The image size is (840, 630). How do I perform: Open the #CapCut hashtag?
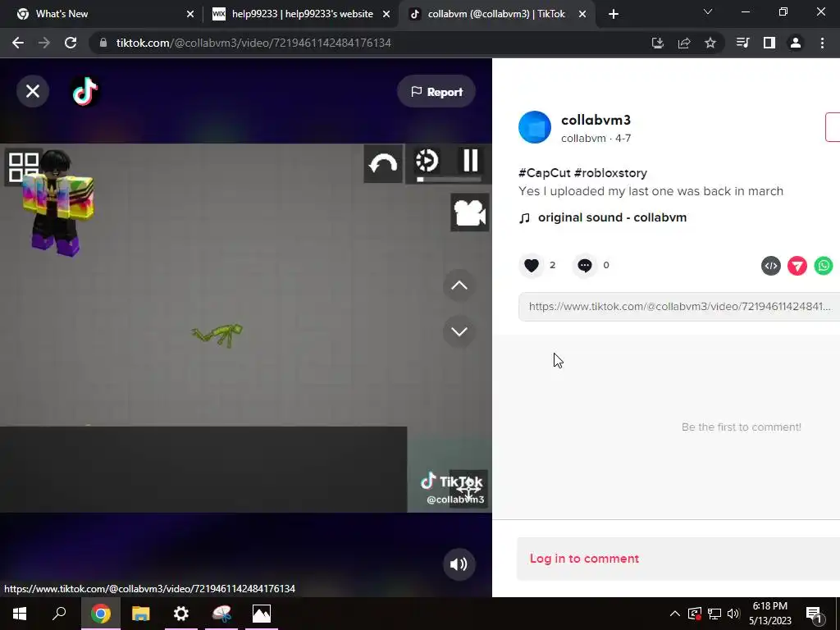(x=545, y=173)
